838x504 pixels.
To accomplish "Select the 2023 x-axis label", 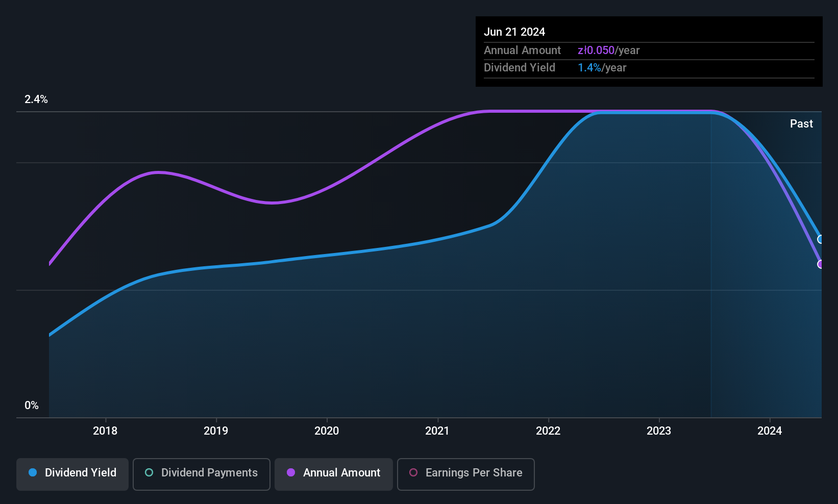I will pos(659,431).
